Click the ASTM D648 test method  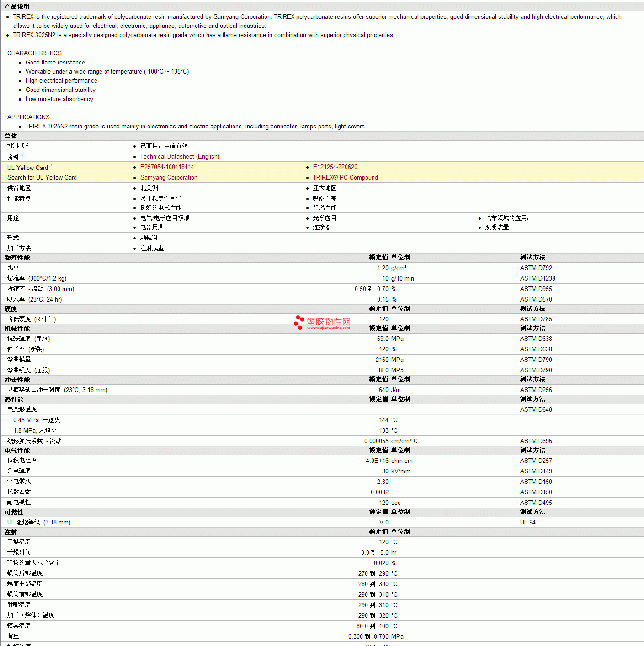536,409
